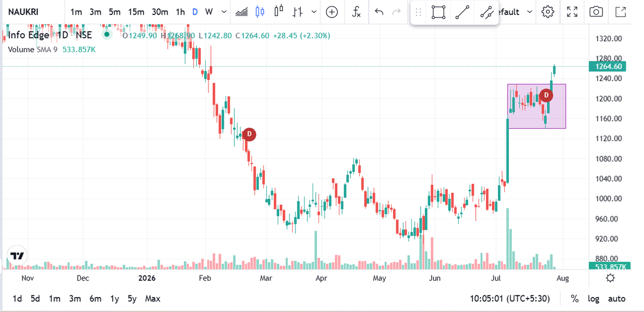
Task: Select the daily D timeframe
Action: click(195, 12)
